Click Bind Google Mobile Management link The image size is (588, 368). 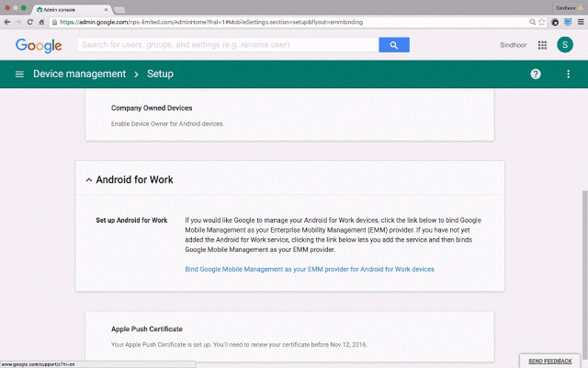310,270
